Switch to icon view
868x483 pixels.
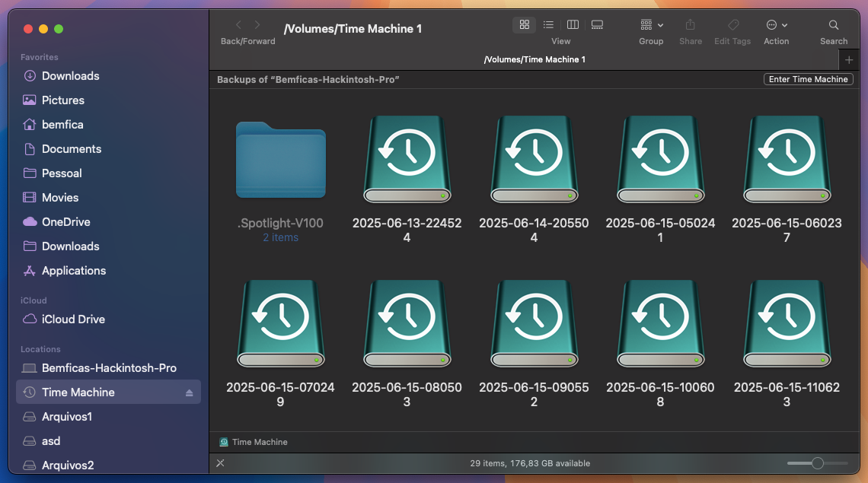[525, 25]
